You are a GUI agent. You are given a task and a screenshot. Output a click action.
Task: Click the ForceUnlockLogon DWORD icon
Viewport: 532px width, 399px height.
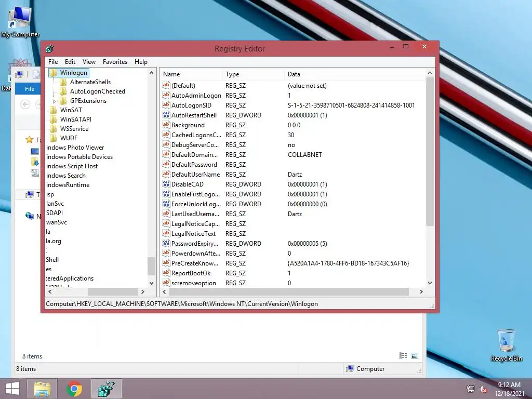(x=166, y=204)
